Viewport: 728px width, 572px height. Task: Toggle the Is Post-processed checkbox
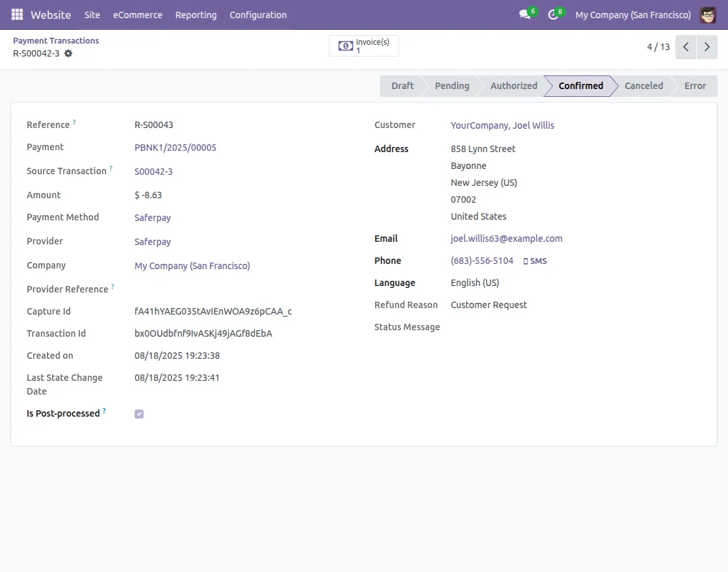[139, 414]
